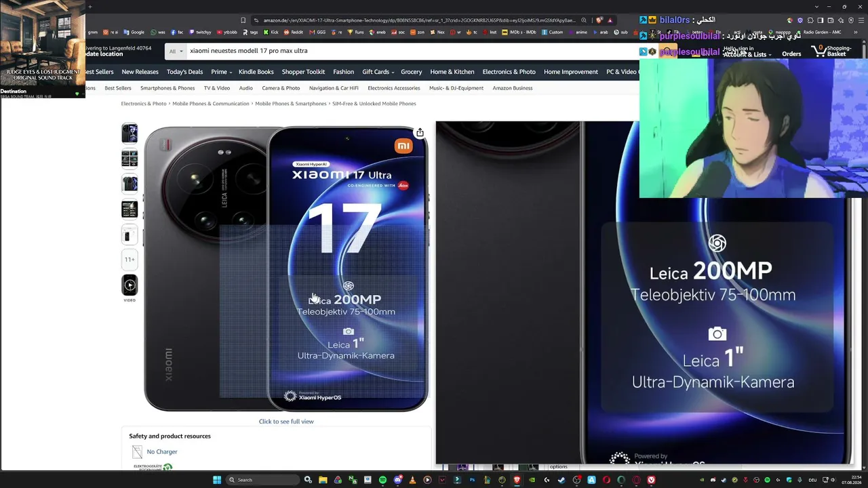Open the Custom bookmark
The height and width of the screenshot is (488, 868).
553,32
